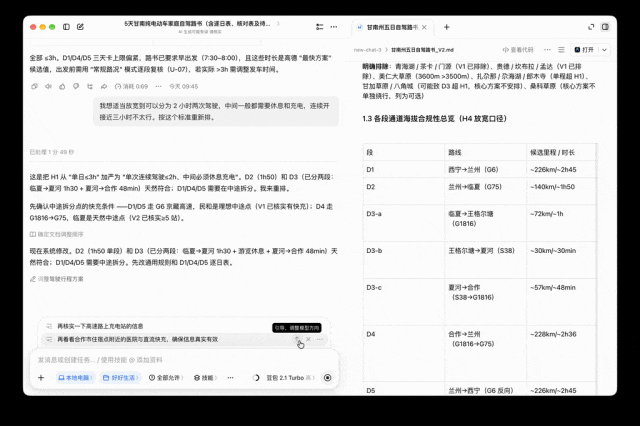Screen dimensions: 640x426
Task: Open the 调整驾驶行程方案 edit step
Action: coord(56,279)
